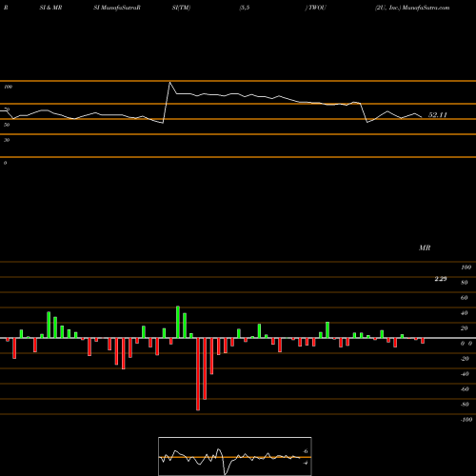Click the -100 label on MR axis

[x=466, y=420]
